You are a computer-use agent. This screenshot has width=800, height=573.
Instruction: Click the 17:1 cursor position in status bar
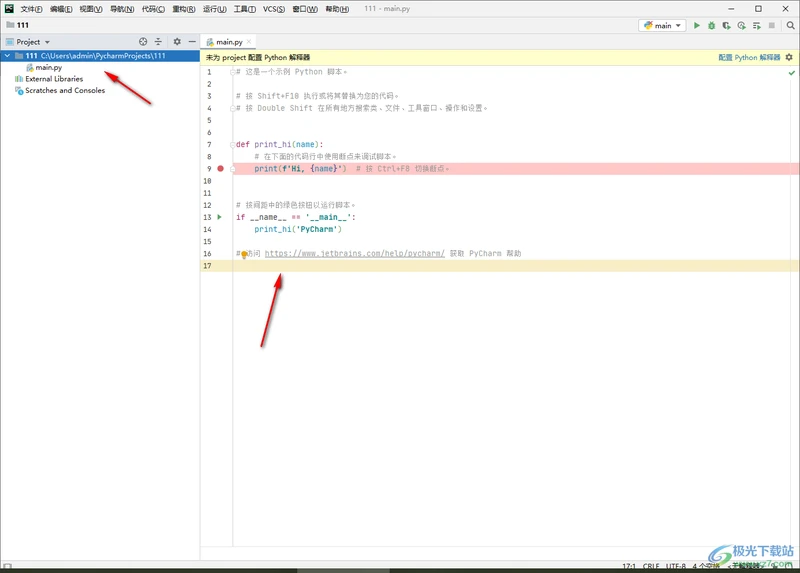click(x=629, y=566)
